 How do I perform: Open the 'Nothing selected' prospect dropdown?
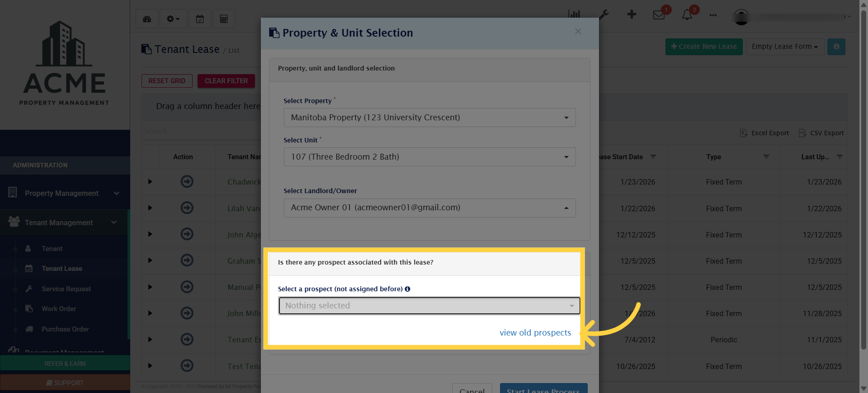[429, 306]
